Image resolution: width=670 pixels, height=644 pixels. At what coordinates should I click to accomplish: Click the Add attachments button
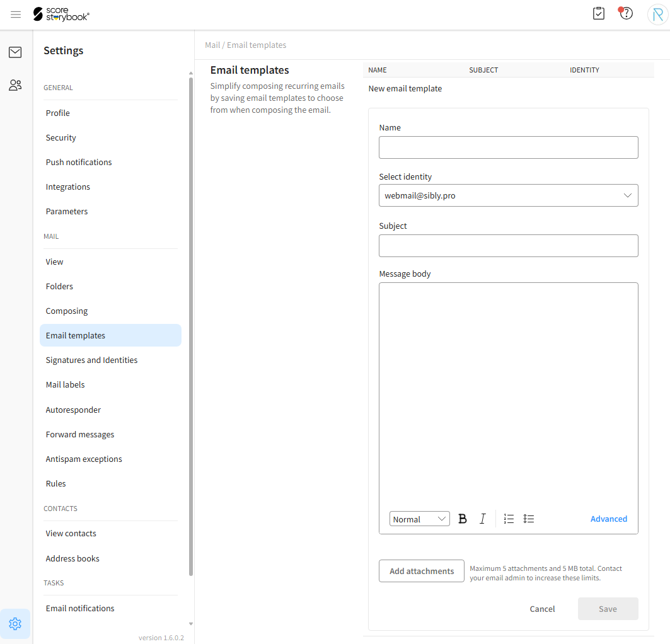click(421, 571)
